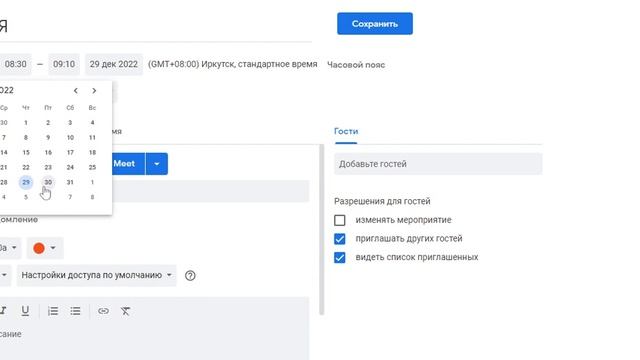The width and height of the screenshot is (640, 360).
Task: Click the Meet conferencing button
Action: (x=128, y=164)
